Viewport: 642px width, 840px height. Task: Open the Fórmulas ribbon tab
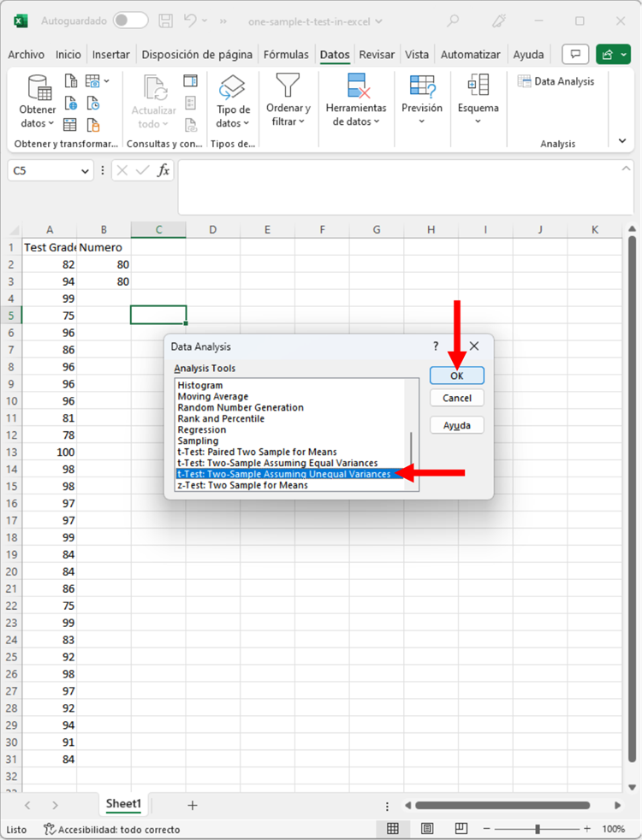pyautogui.click(x=286, y=55)
